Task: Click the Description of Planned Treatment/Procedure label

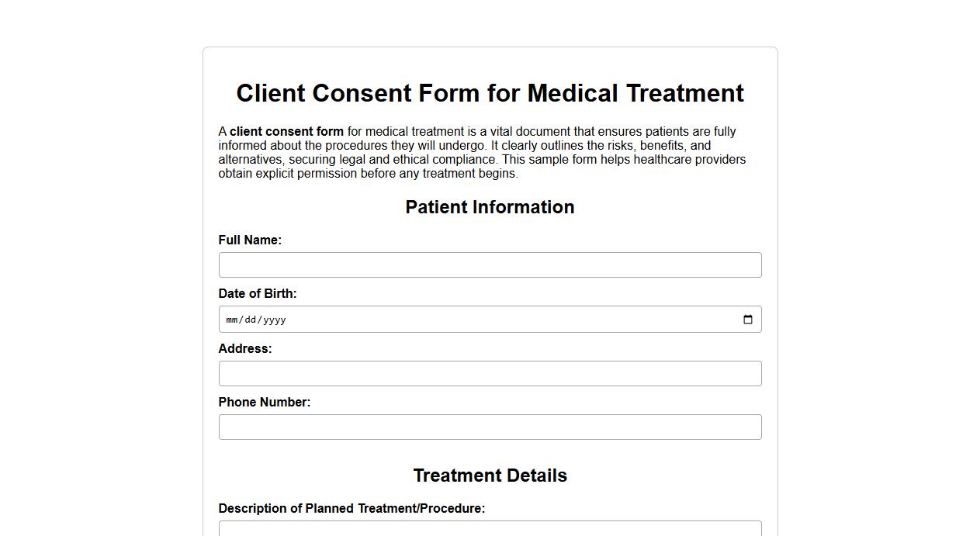Action: [351, 508]
